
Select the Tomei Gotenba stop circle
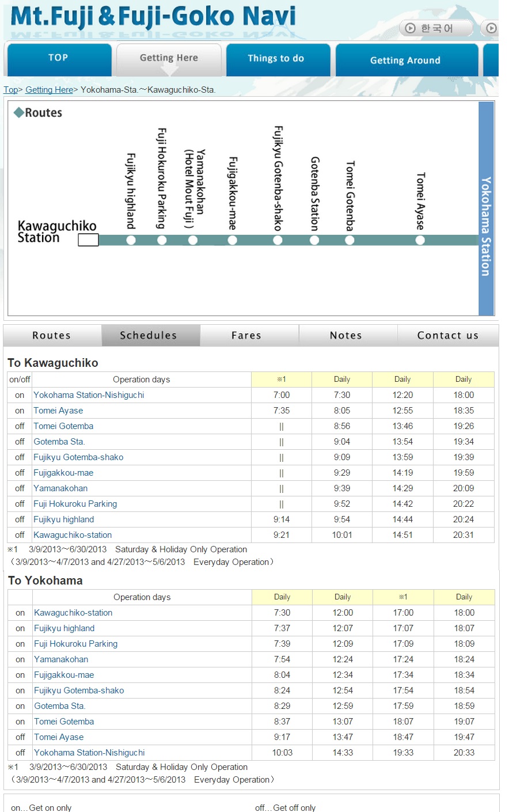(350, 240)
